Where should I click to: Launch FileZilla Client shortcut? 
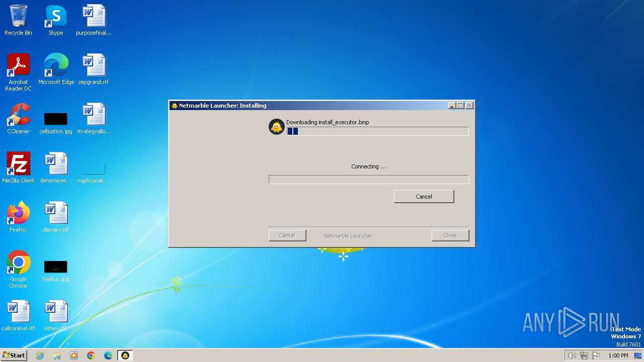(x=18, y=168)
